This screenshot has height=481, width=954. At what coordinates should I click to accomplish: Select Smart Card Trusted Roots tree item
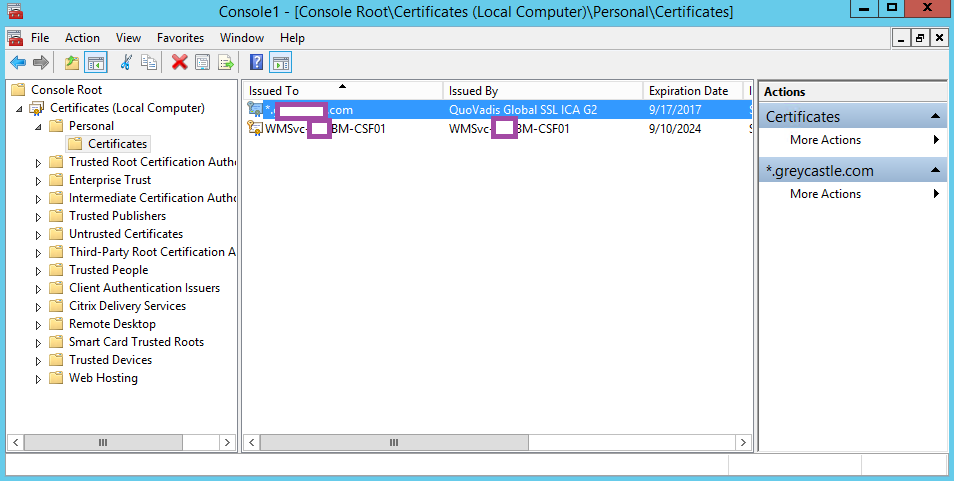point(136,342)
